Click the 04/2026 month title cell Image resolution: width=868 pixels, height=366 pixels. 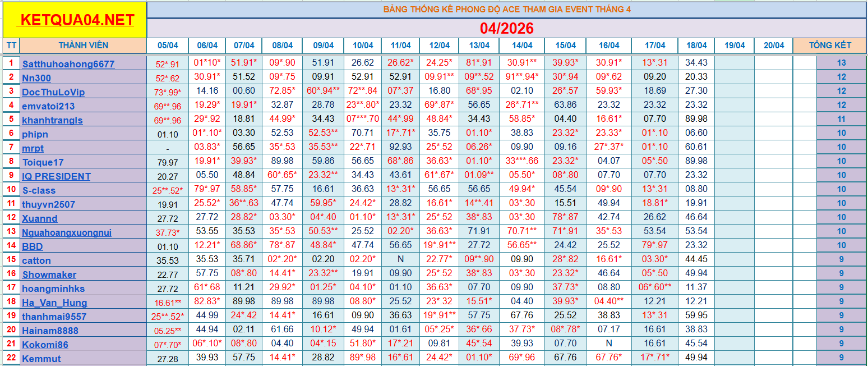click(506, 28)
